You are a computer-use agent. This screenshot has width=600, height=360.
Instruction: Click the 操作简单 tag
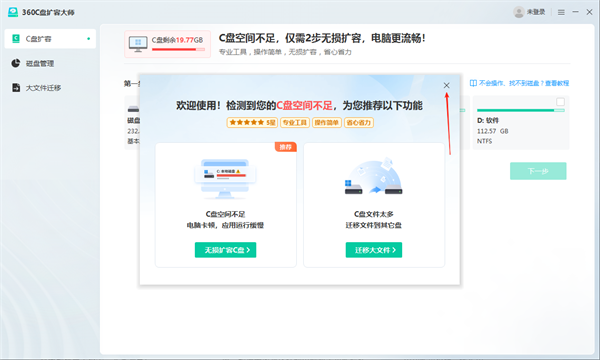pos(326,122)
